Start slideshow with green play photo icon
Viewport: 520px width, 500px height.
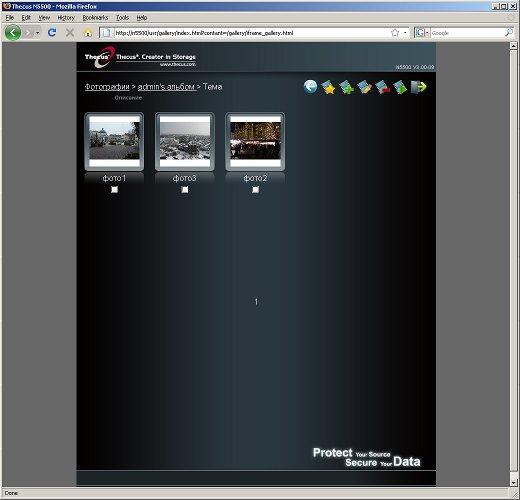(400, 87)
